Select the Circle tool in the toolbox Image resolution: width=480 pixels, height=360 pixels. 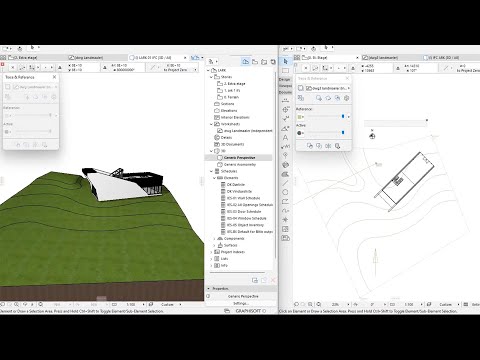tap(285, 192)
